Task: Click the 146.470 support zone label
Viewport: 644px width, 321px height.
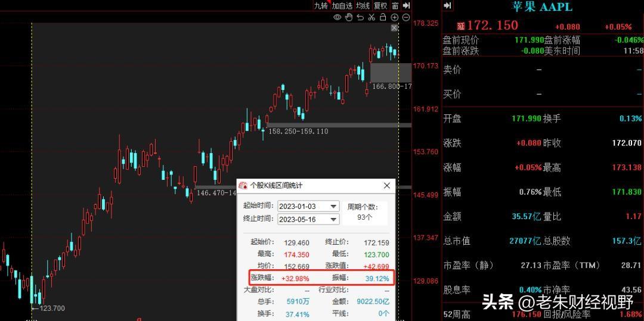Action: pyautogui.click(x=216, y=192)
